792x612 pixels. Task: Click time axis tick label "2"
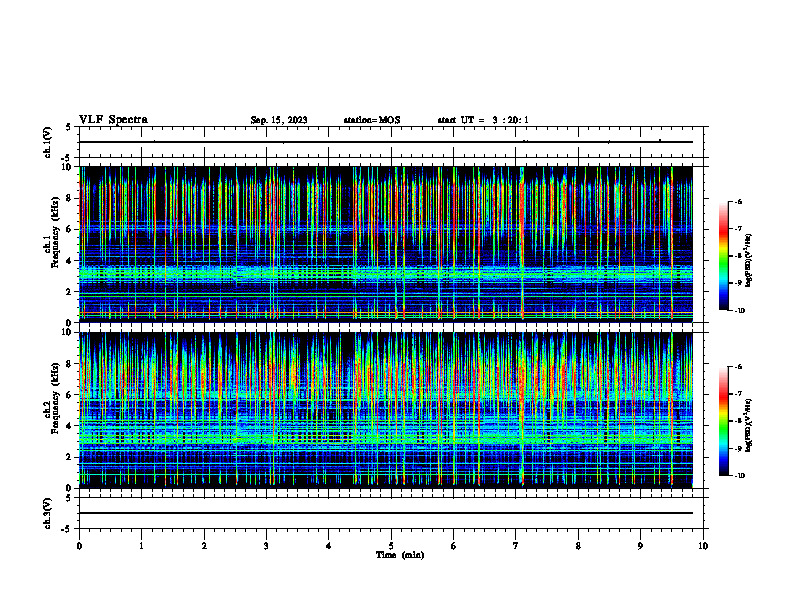(x=204, y=546)
